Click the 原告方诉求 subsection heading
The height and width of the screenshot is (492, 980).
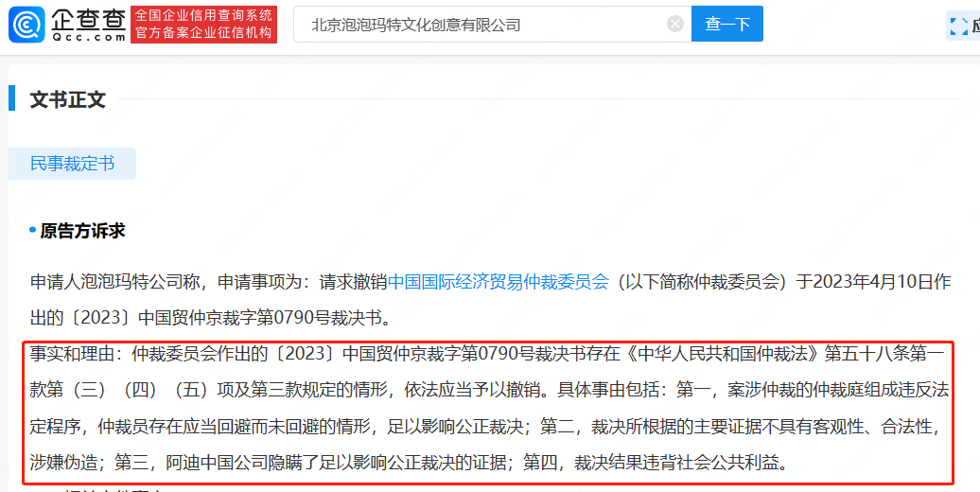[82, 231]
